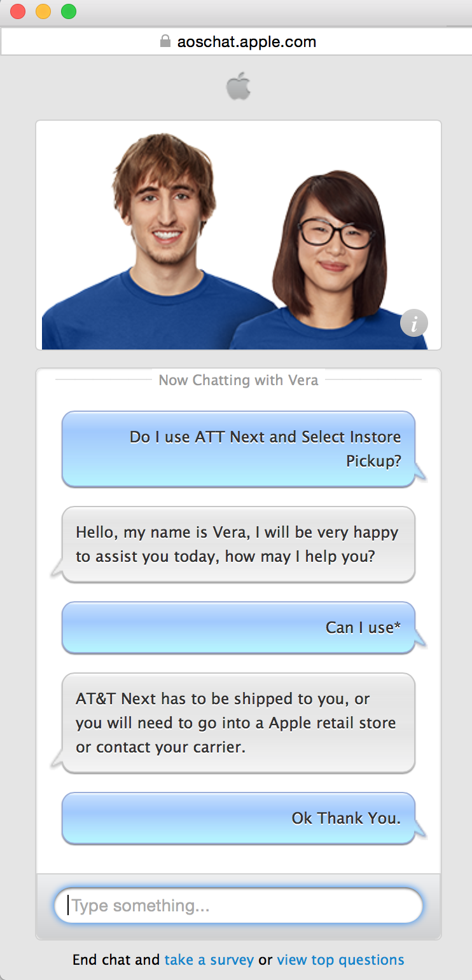
Task: Click the Apple logo at the top
Action: tap(239, 86)
